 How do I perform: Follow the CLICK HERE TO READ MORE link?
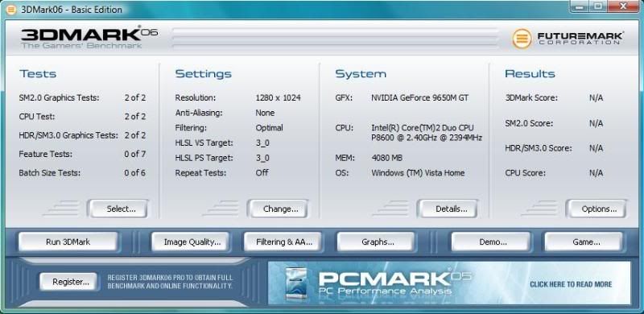coord(571,284)
